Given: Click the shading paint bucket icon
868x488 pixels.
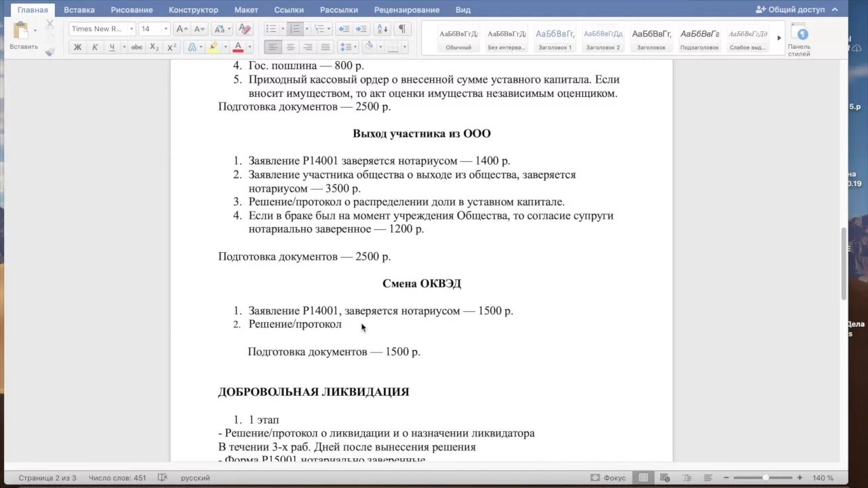Looking at the screenshot, I should pyautogui.click(x=368, y=47).
